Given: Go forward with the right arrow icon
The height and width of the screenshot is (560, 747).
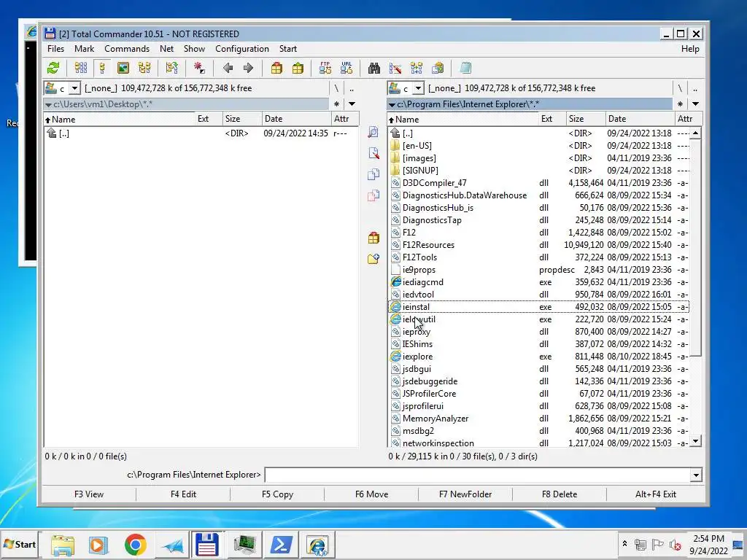Looking at the screenshot, I should (x=248, y=68).
